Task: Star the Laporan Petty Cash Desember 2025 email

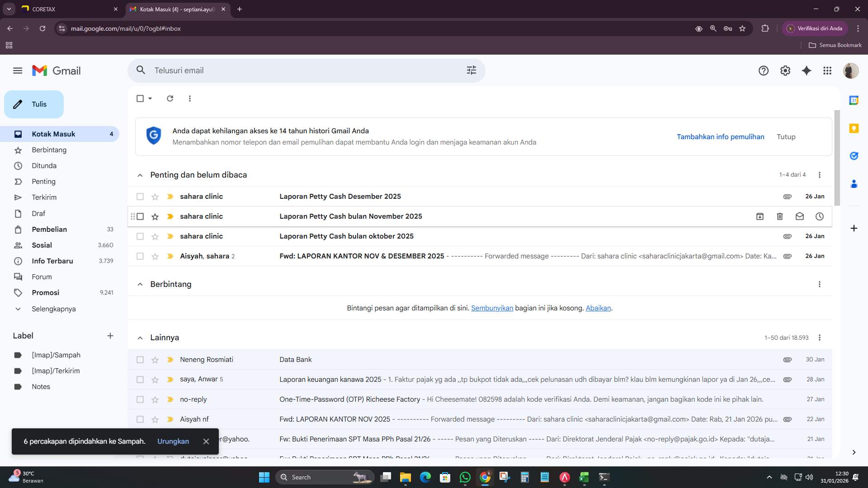Action: click(x=155, y=197)
